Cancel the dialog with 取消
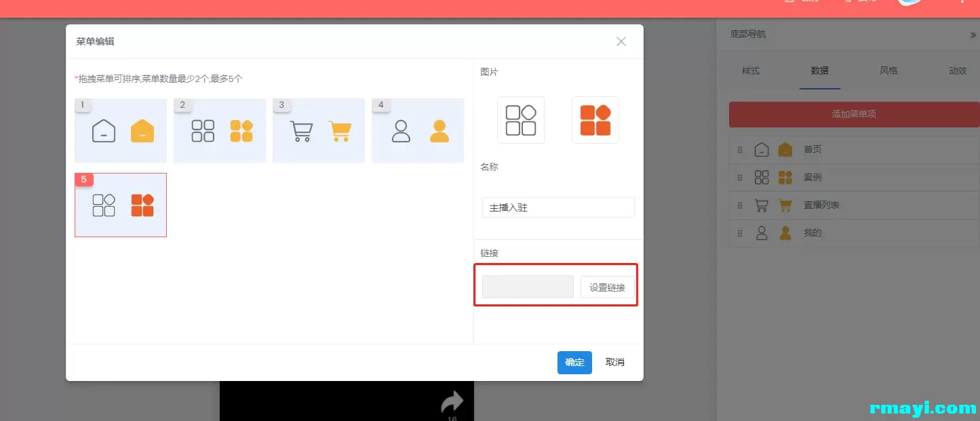980x421 pixels. pos(615,362)
